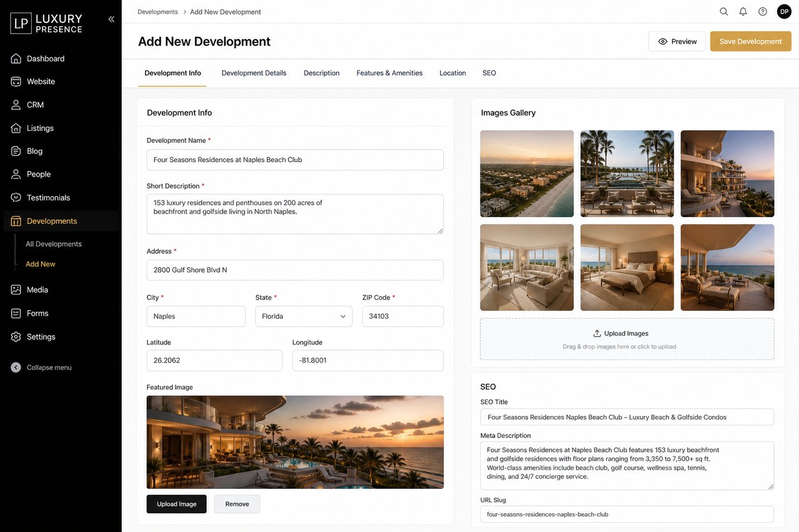Open search with magnifier icon
The width and height of the screenshot is (799, 532).
(x=724, y=11)
